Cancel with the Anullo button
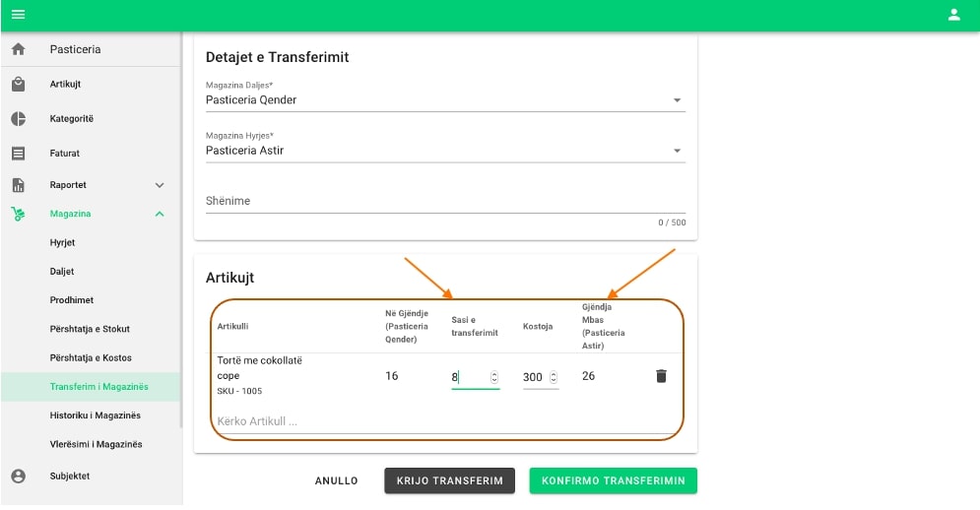980x510 pixels. pyautogui.click(x=336, y=481)
